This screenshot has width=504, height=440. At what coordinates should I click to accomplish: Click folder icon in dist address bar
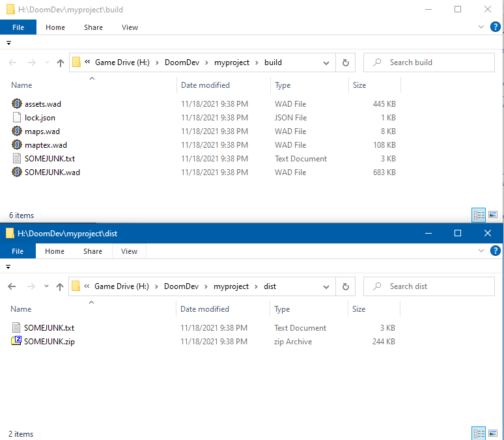pyautogui.click(x=76, y=286)
